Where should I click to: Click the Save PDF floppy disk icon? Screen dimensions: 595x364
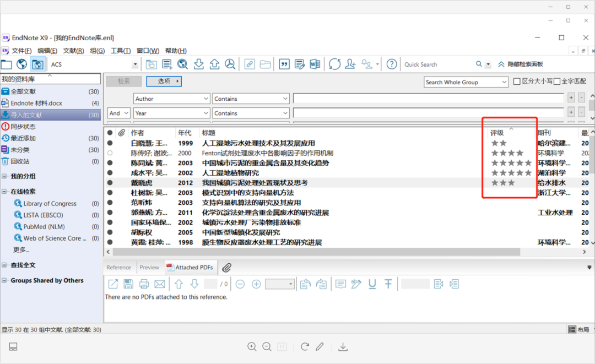pyautogui.click(x=128, y=284)
